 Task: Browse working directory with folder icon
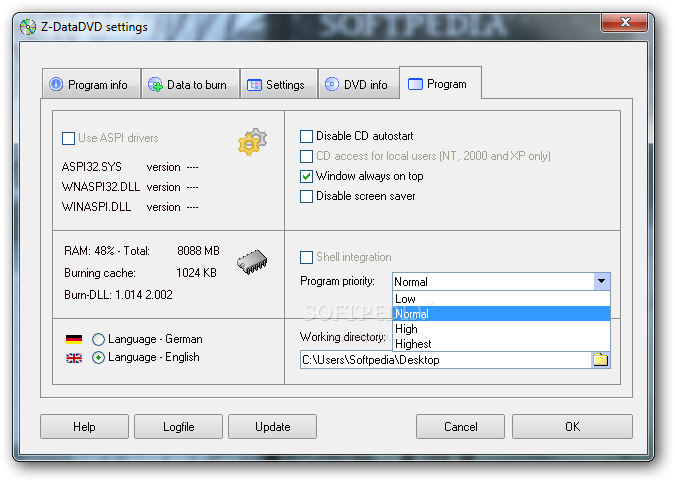pos(601,359)
